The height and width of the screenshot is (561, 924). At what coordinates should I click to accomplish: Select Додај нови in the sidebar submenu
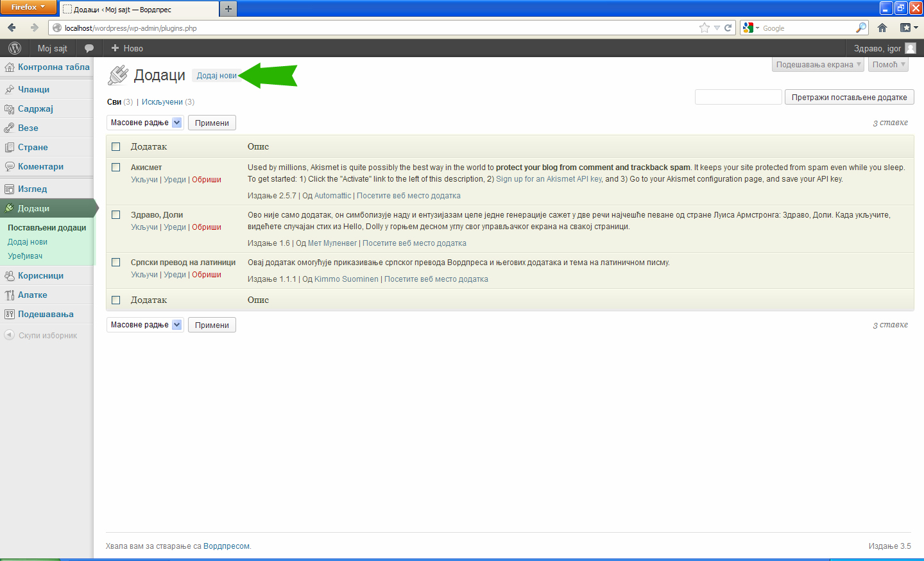(28, 242)
